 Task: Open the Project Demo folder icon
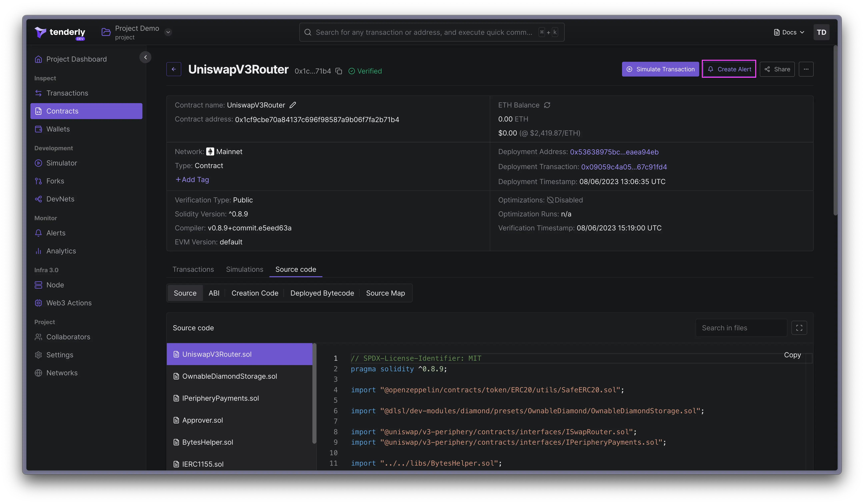pyautogui.click(x=106, y=32)
